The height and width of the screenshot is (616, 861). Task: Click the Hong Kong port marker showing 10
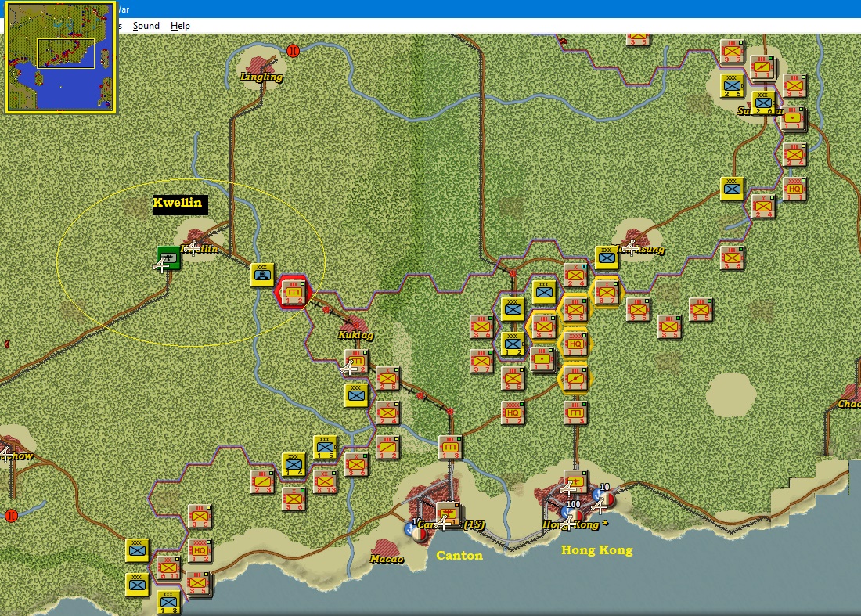(604, 496)
